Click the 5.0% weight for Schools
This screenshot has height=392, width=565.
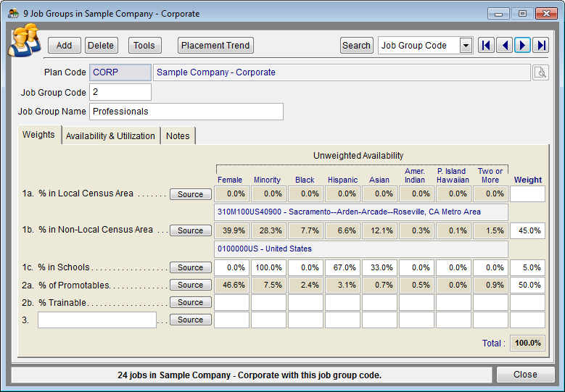[527, 267]
